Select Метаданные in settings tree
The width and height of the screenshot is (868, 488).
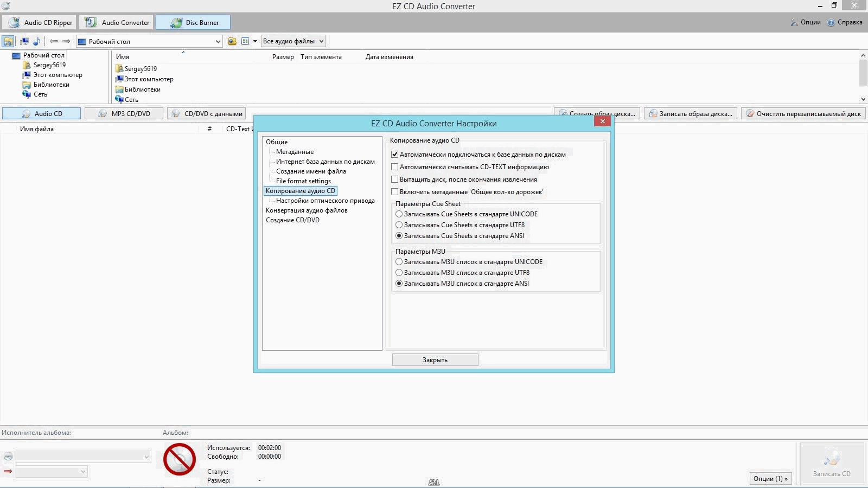(295, 152)
